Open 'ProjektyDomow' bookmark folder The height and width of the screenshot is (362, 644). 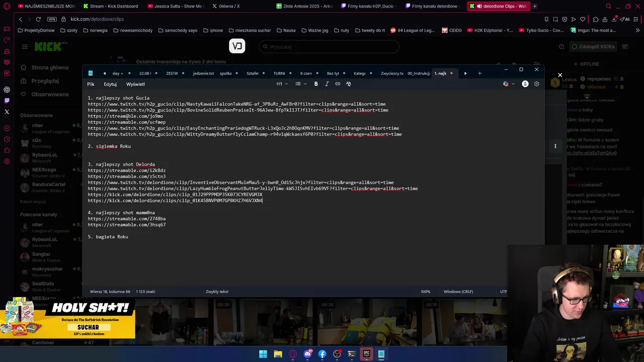click(x=36, y=30)
